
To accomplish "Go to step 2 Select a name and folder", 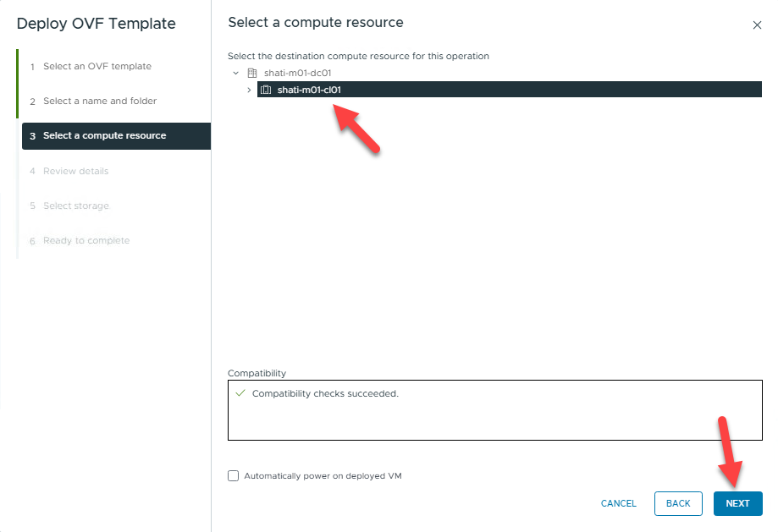I will (x=100, y=101).
